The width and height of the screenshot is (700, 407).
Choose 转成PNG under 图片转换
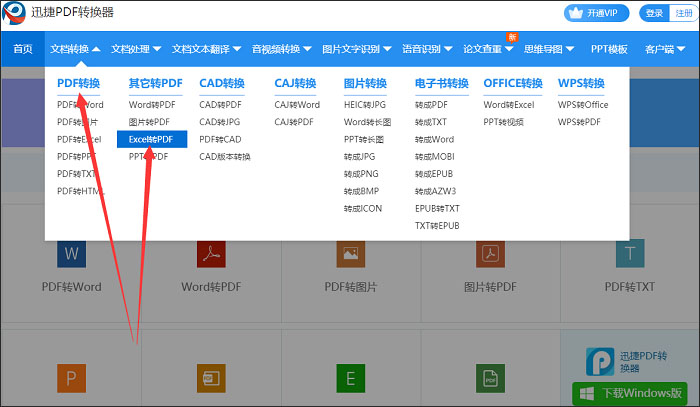361,174
